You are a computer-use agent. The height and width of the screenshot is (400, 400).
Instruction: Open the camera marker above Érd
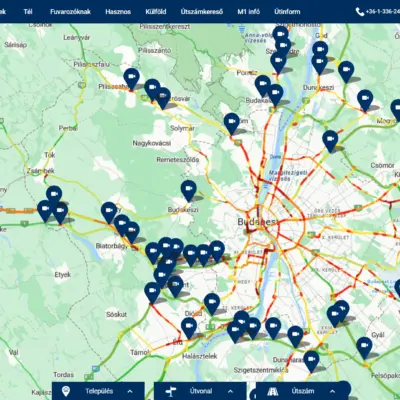[x=189, y=328]
